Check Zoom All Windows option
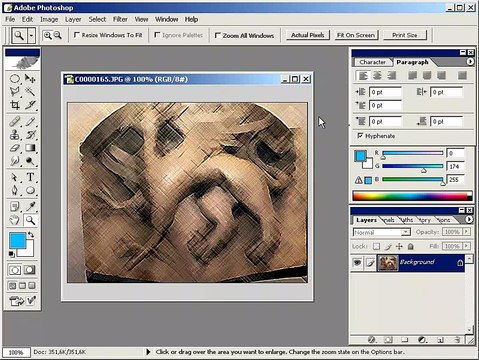Viewport: 479px width, 360px height. click(x=217, y=35)
